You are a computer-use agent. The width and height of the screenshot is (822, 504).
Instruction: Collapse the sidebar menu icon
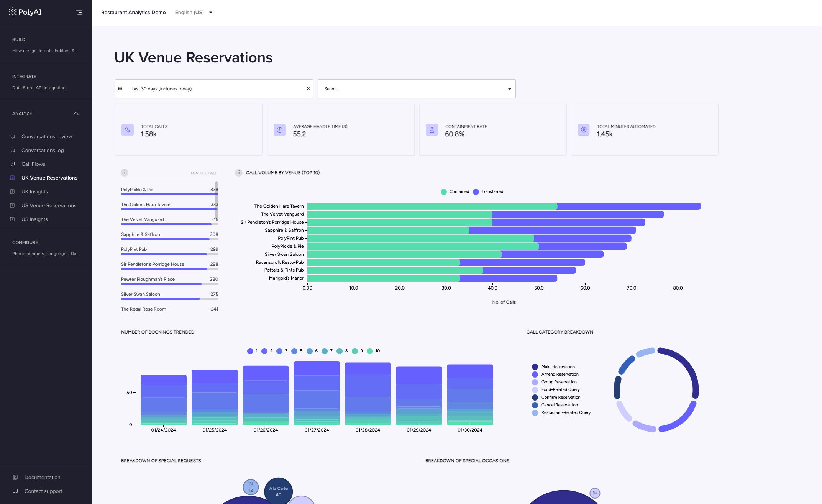(79, 13)
